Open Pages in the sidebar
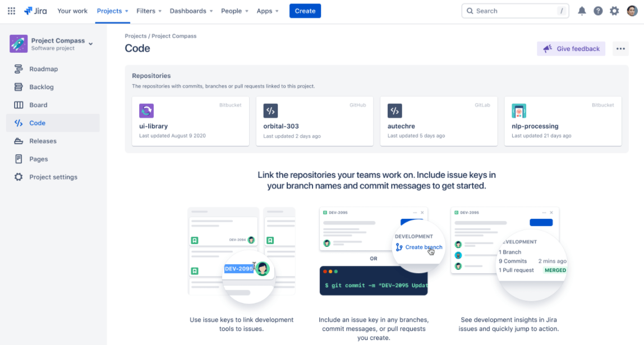The height and width of the screenshot is (345, 644). [x=53, y=159]
